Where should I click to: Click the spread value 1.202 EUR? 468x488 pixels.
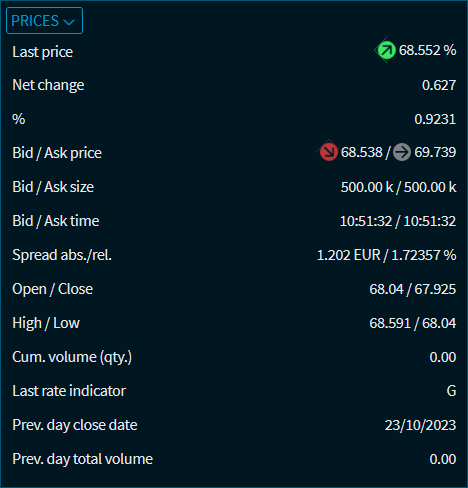348,255
